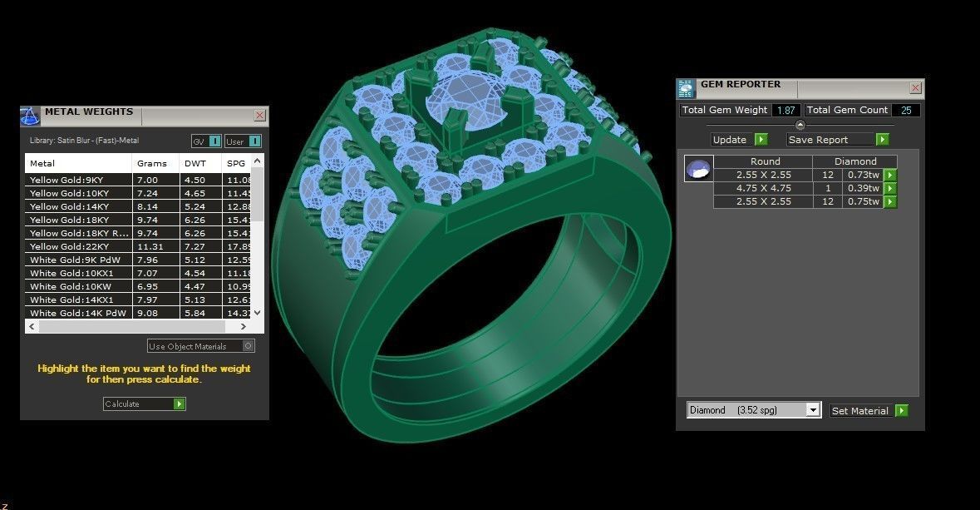Select the White Gold:14KX1 row
This screenshot has width=980, height=510.
(138, 300)
